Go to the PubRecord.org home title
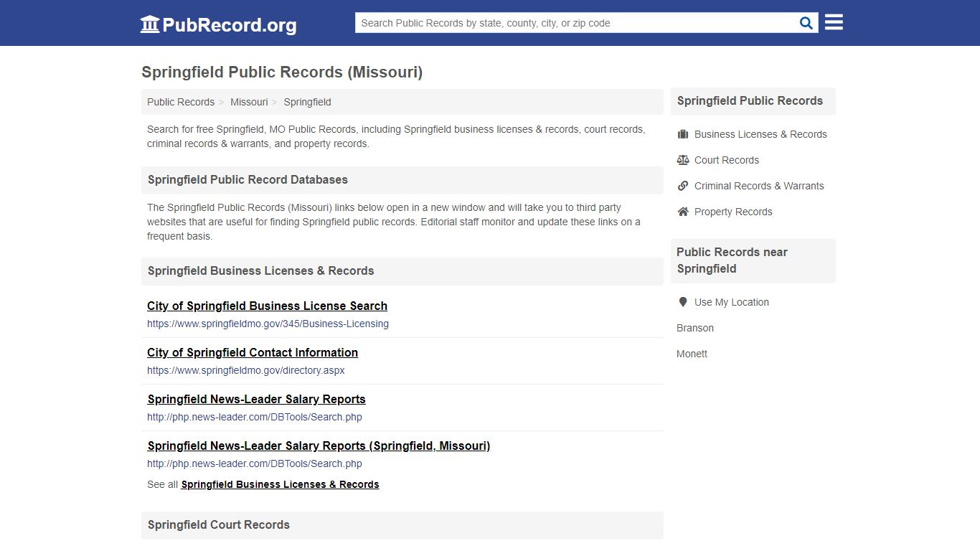Screen dimensions: 980x551 [x=229, y=25]
